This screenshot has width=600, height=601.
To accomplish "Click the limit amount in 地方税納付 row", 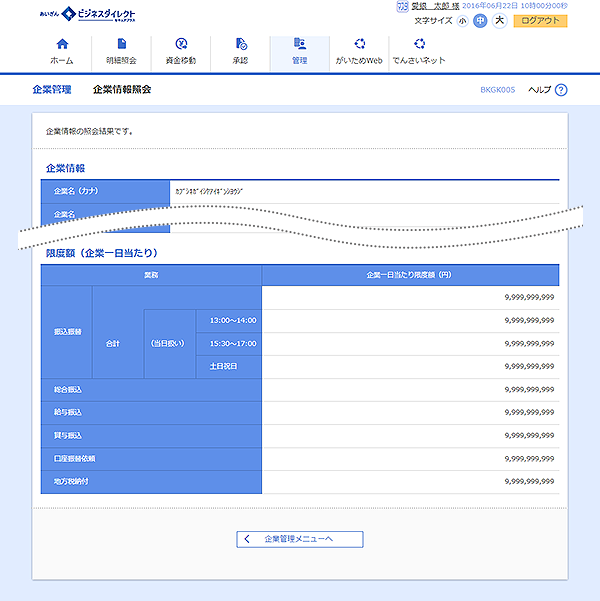I will tap(529, 481).
